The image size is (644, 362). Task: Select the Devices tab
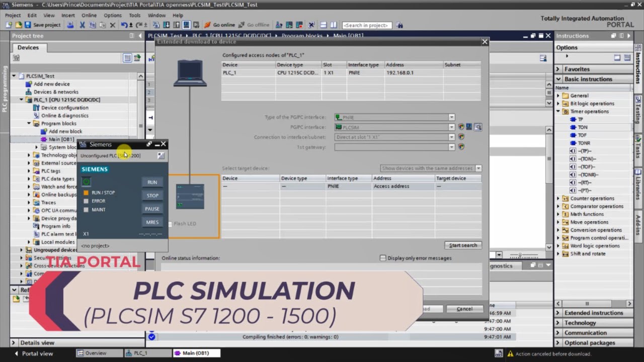coord(28,47)
